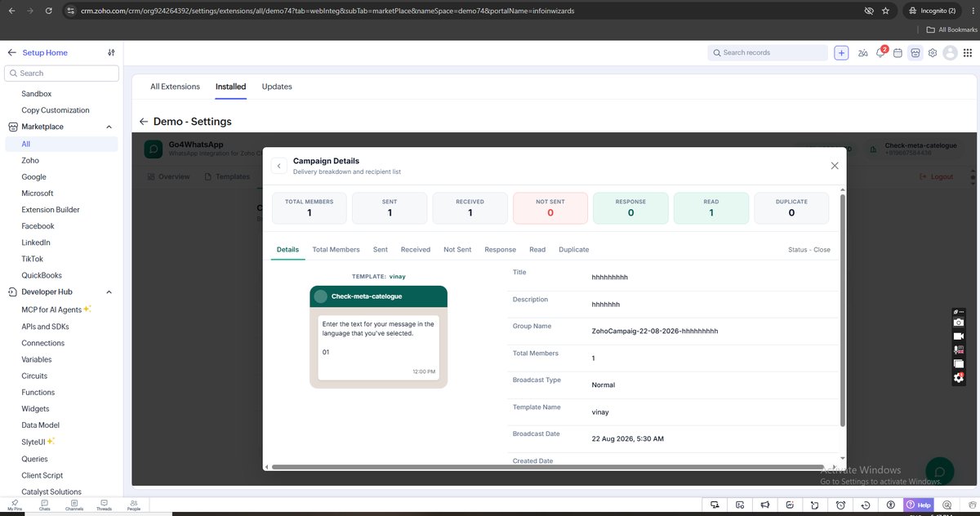Select Extension Builder in sidebar
This screenshot has height=516, width=980.
51,210
